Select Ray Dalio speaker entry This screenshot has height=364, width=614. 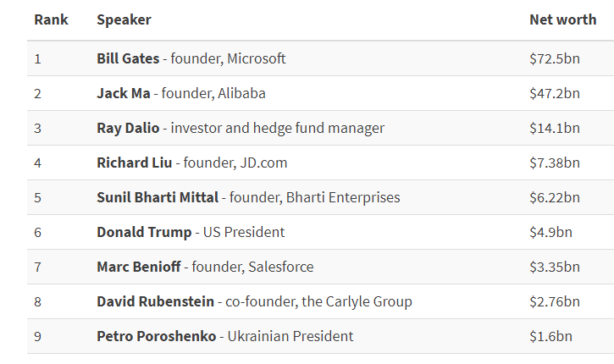tap(241, 128)
